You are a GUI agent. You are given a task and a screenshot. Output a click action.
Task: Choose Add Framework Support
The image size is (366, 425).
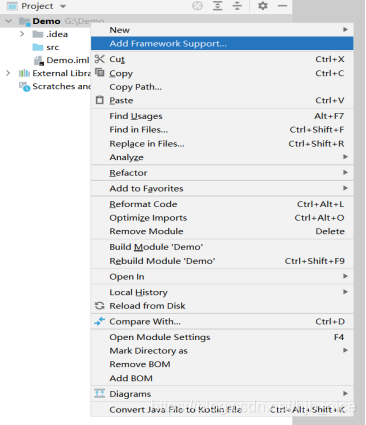[x=222, y=44]
